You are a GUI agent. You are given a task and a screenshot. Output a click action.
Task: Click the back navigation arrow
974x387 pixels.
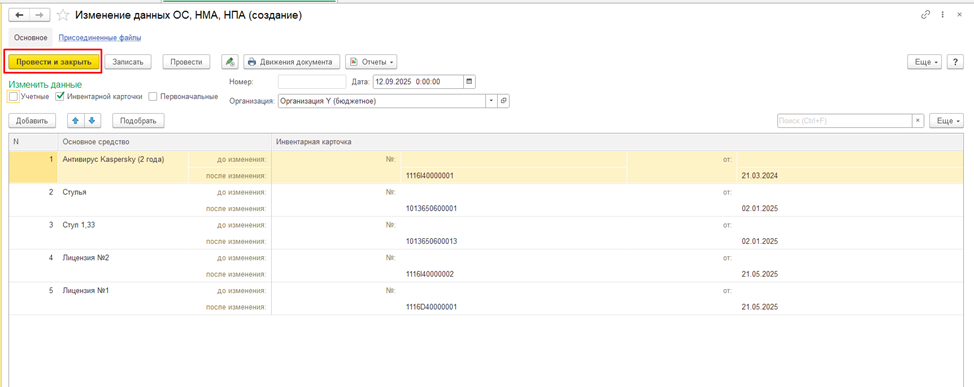pos(19,16)
